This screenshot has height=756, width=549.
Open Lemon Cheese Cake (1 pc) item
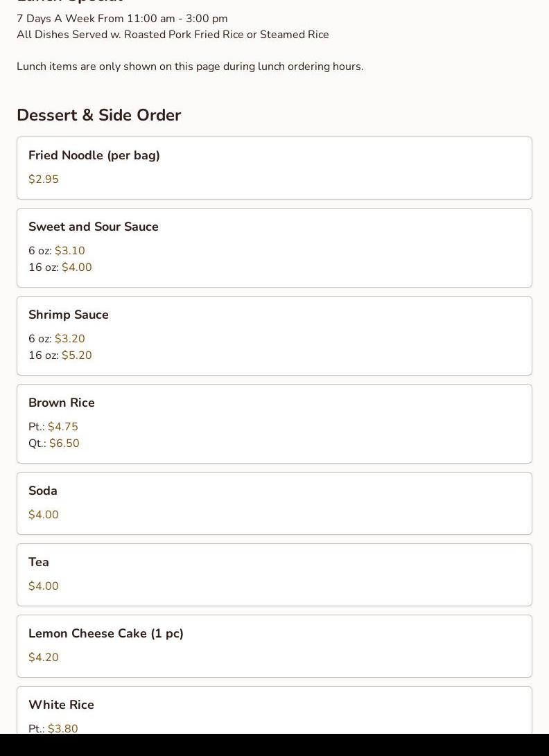pyautogui.click(x=106, y=634)
